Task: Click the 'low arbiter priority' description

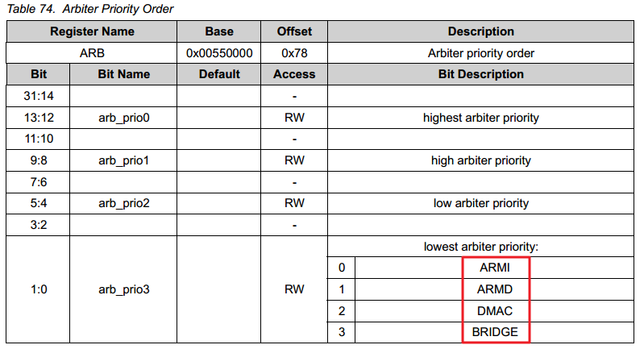Action: pyautogui.click(x=480, y=203)
